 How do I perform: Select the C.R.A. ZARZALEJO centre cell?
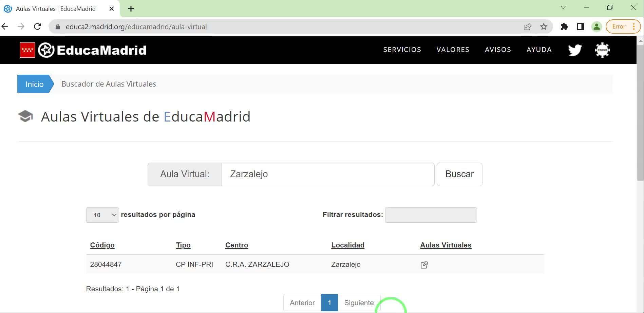pos(257,264)
